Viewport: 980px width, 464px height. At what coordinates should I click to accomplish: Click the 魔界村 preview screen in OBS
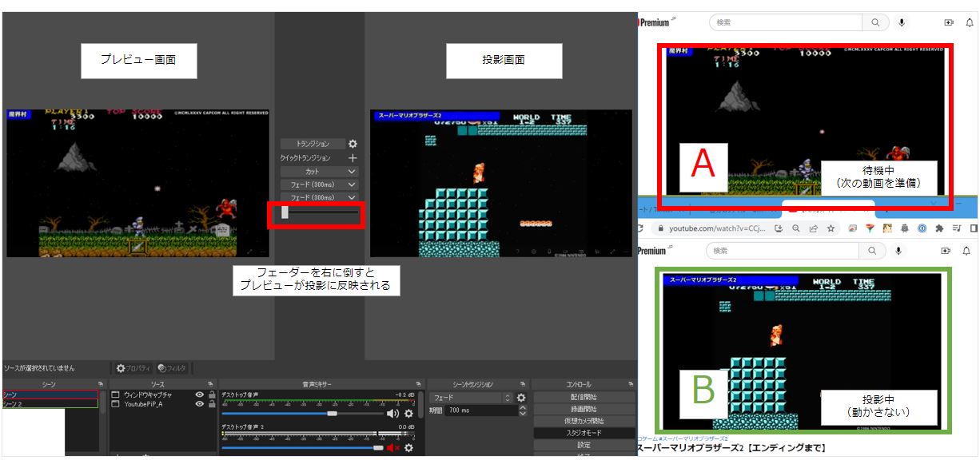point(137,183)
